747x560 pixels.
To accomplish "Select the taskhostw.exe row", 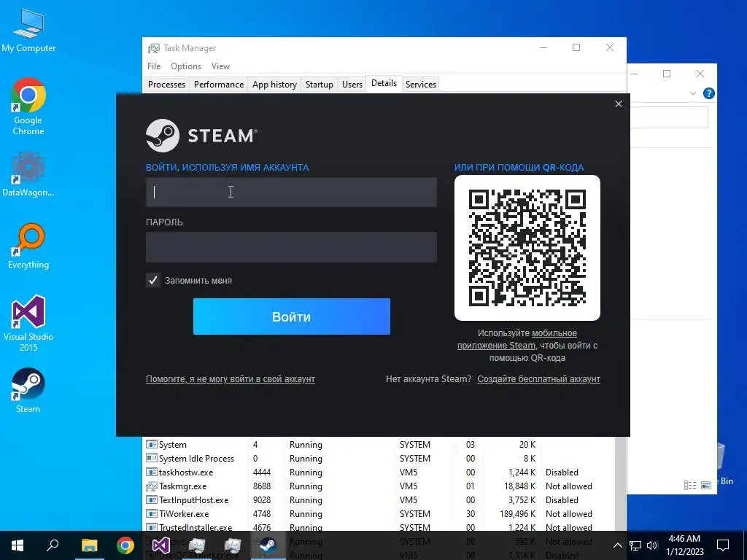I will click(x=379, y=472).
